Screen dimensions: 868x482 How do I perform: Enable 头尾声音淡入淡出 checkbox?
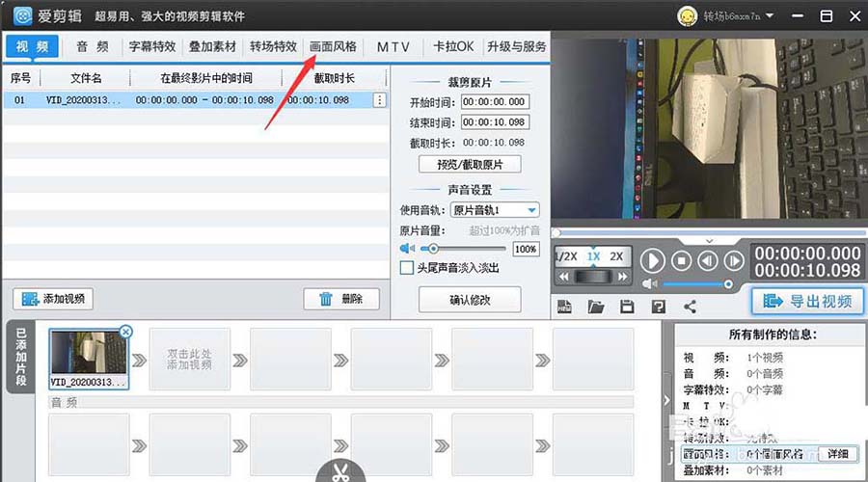(x=407, y=267)
